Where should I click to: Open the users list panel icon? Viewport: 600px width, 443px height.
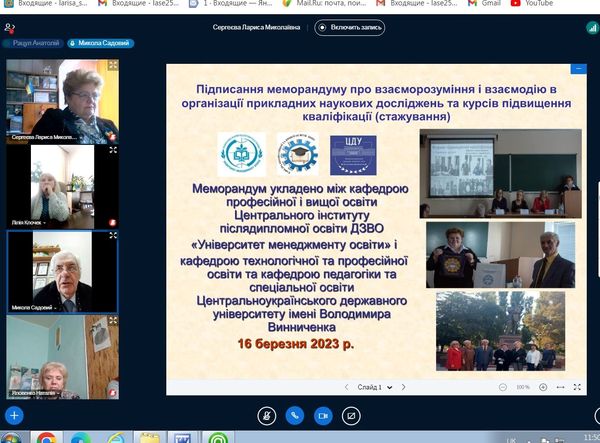10,28
